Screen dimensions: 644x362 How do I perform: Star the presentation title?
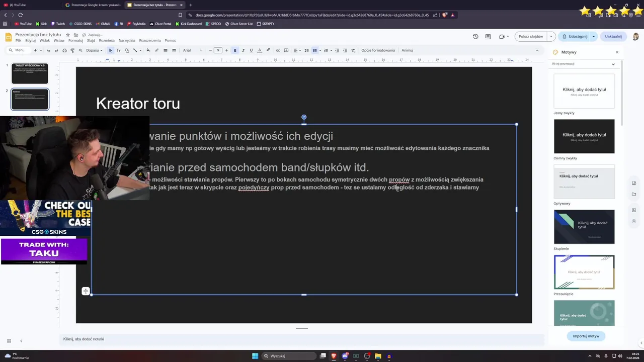pos(68,35)
